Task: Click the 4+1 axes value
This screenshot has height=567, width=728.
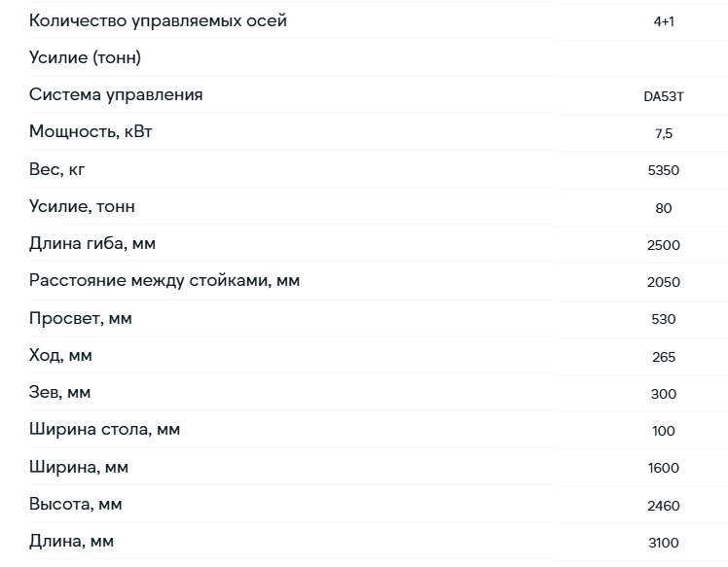Action: point(664,21)
